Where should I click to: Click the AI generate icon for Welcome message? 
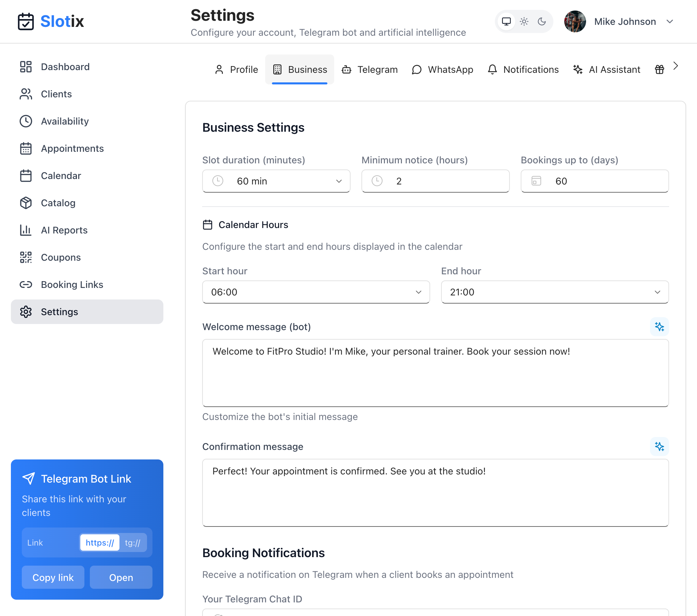659,327
